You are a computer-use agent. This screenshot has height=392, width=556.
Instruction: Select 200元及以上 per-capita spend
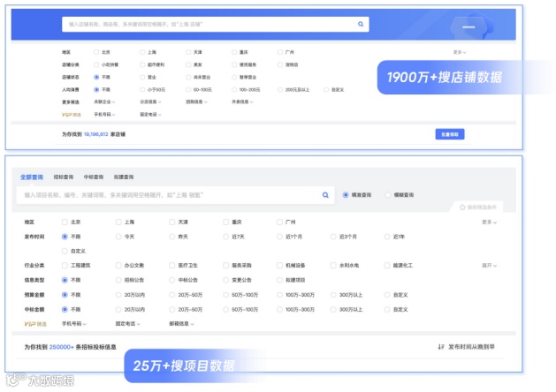pyautogui.click(x=280, y=89)
